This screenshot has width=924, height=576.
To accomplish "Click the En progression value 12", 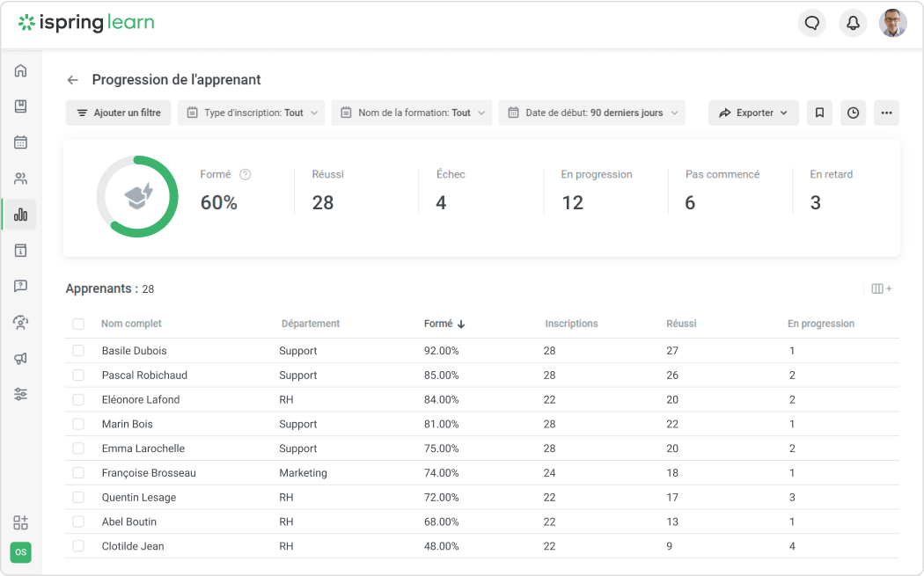I will point(572,202).
